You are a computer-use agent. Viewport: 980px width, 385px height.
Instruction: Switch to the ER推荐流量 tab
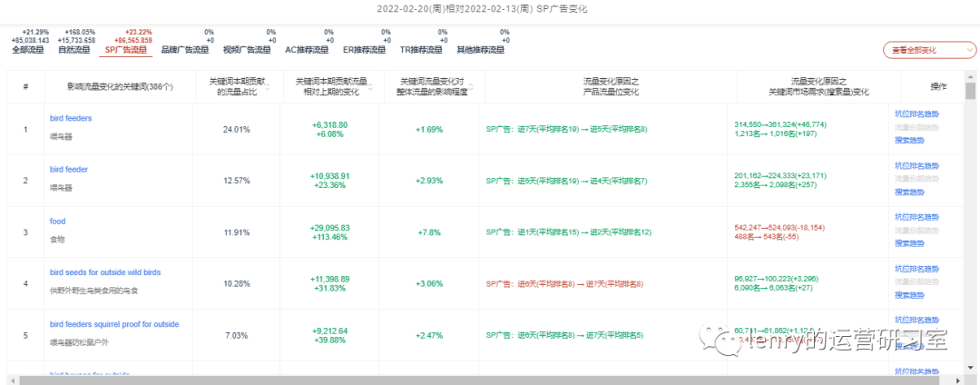click(365, 49)
